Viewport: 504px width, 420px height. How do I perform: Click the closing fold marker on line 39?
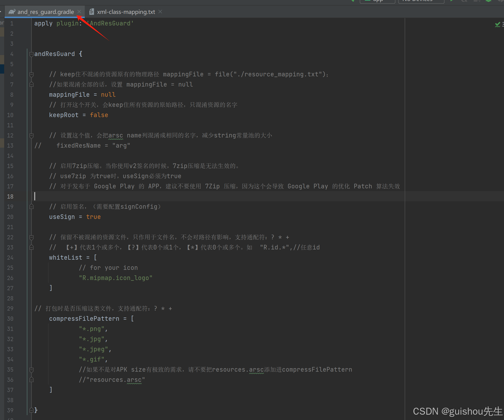tap(31, 411)
